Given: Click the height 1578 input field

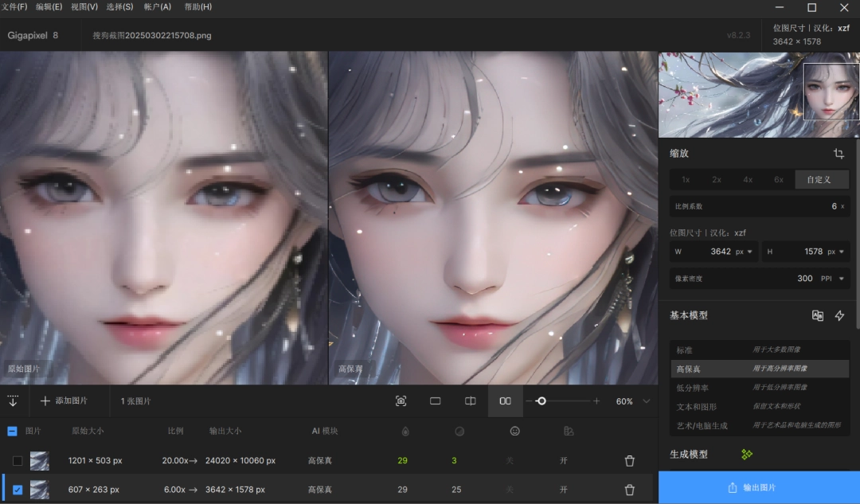Looking at the screenshot, I should [x=806, y=252].
